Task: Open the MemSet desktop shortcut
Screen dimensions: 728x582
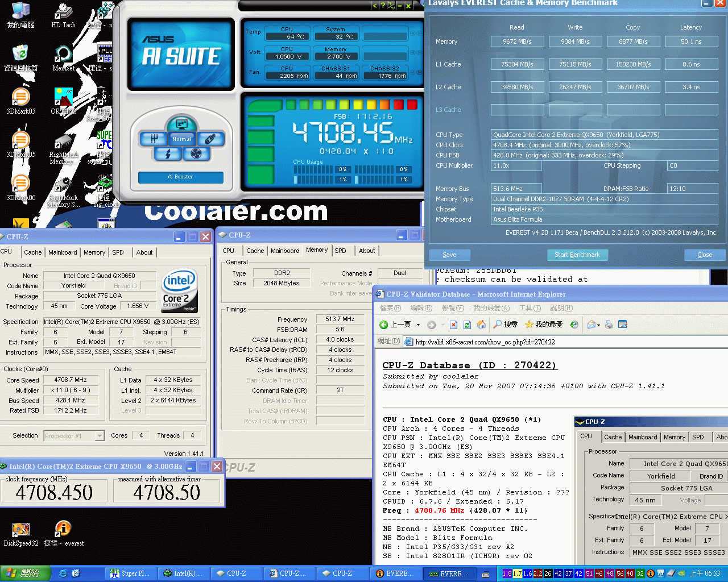Action: (63, 59)
